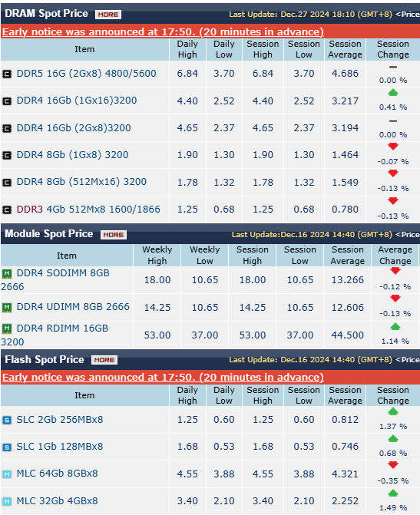Click red down arrow for DDR3 4Gb 512Mx8
The image size is (420, 515).
coord(393,201)
